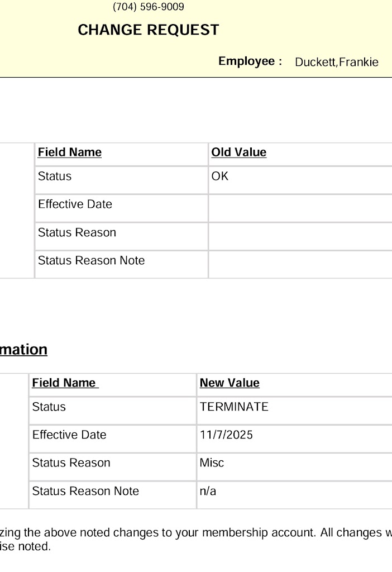The image size is (392, 572).
Task: Click the Status label in New Value table
Action: 49,407
